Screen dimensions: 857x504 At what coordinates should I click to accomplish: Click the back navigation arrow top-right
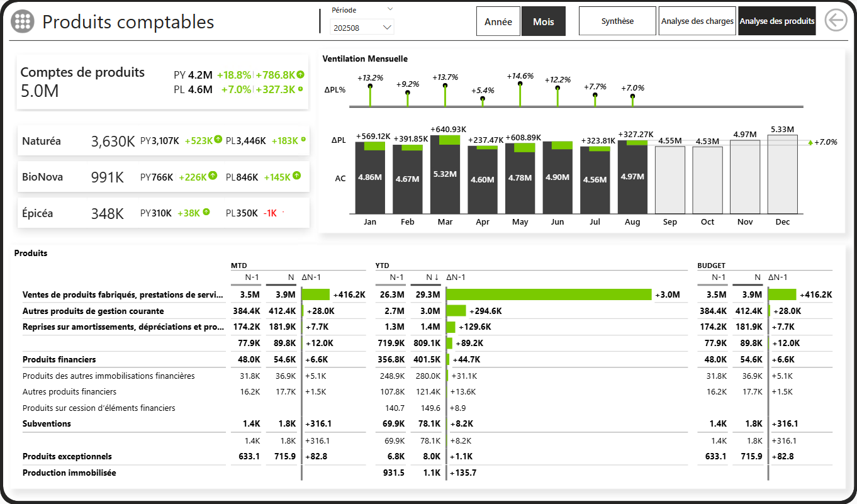[836, 20]
